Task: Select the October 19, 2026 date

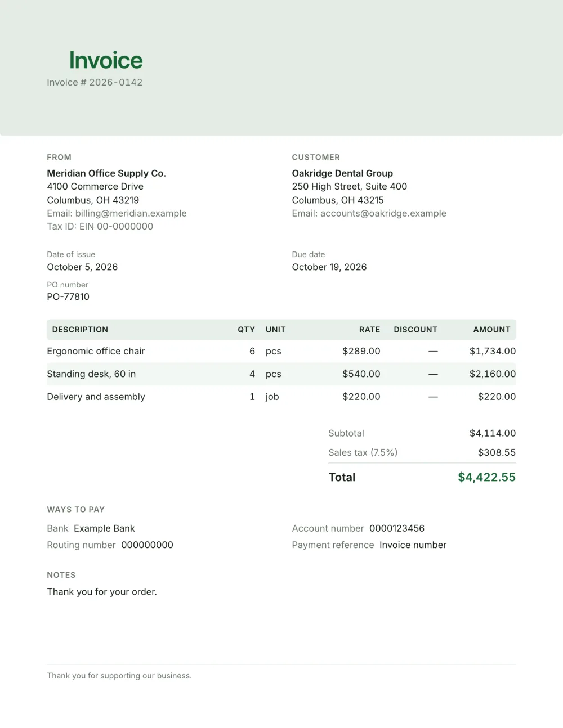Action: click(x=329, y=267)
